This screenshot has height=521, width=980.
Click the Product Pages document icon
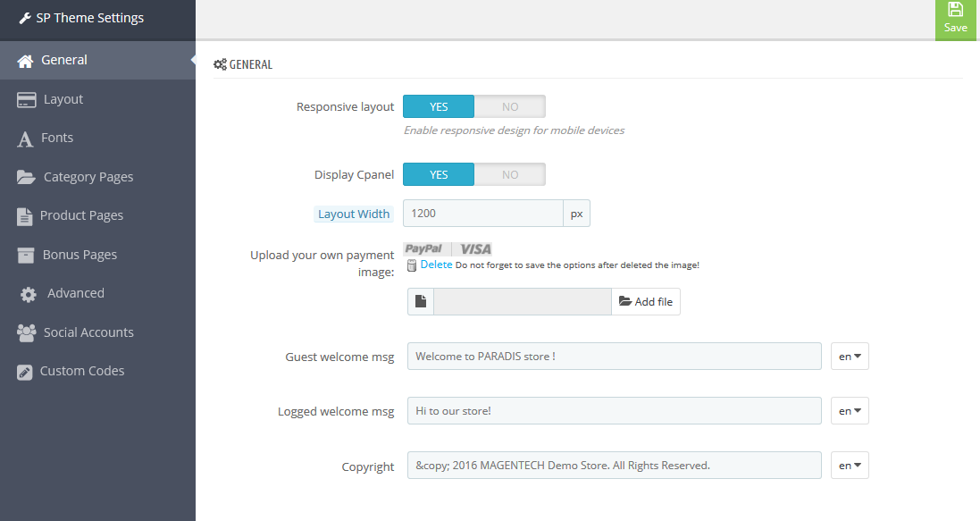coord(24,216)
